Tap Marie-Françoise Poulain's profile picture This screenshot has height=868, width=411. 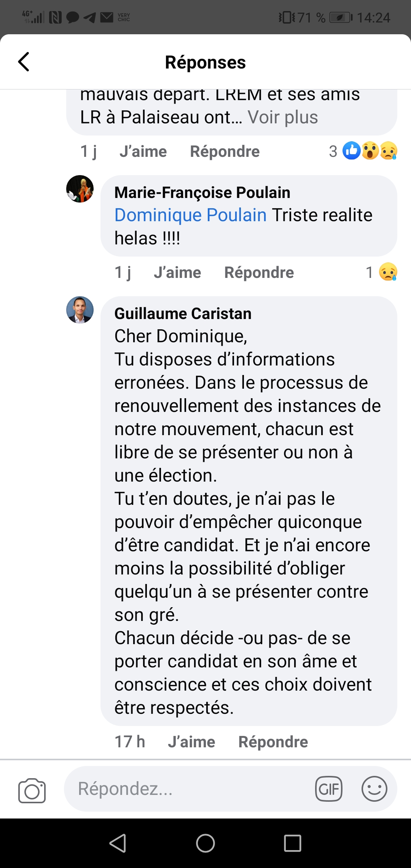click(x=80, y=189)
